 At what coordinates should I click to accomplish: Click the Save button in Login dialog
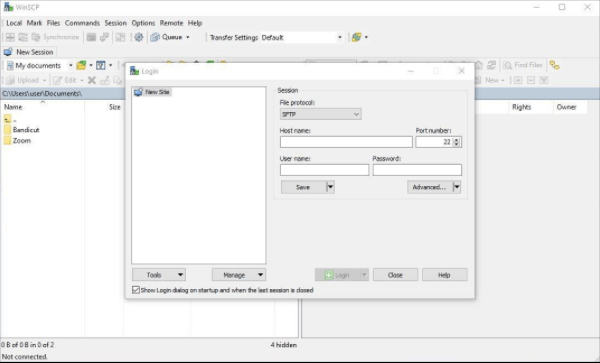coord(303,187)
